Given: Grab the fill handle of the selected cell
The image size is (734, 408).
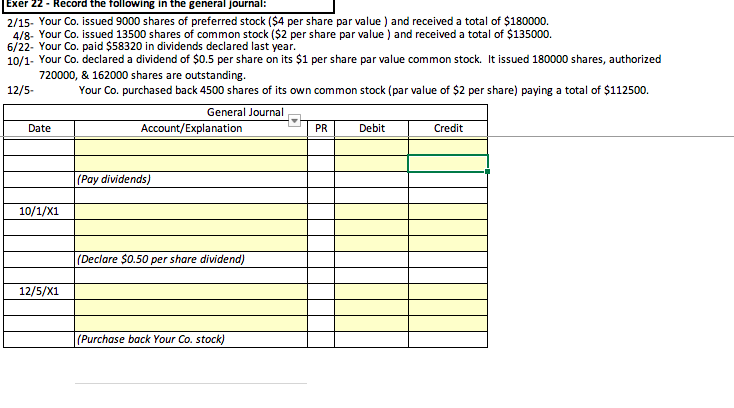Looking at the screenshot, I should pyautogui.click(x=487, y=172).
